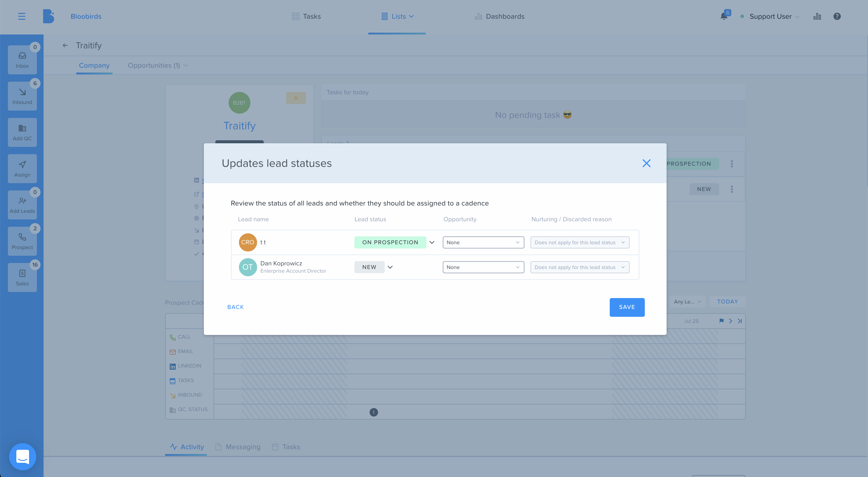Click three-dot menu for PROSPECTION lead
The image size is (868, 477).
coord(732,164)
